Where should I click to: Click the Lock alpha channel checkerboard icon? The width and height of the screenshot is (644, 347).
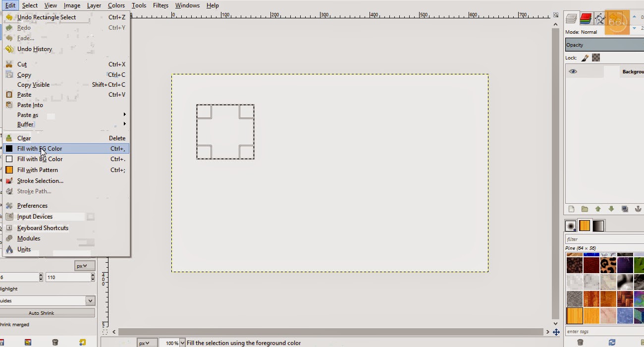pyautogui.click(x=596, y=58)
